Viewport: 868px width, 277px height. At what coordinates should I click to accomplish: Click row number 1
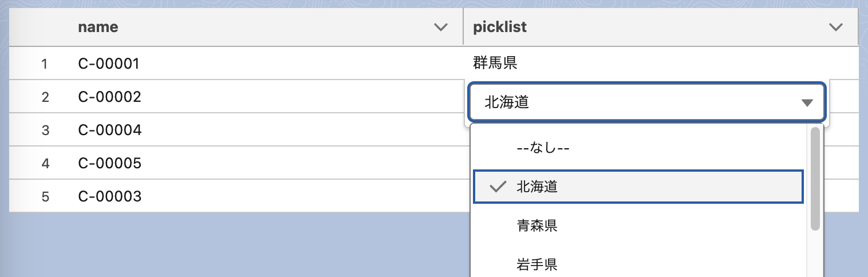(45, 64)
